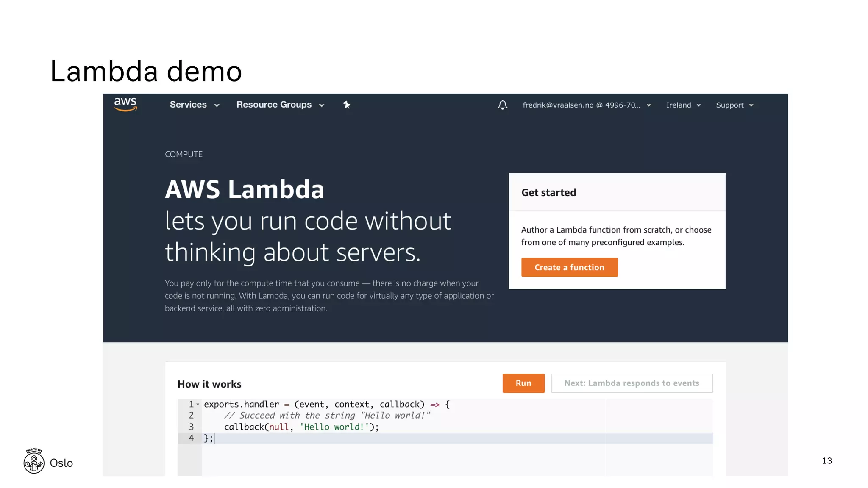Click the COMPUTE category label
The height and width of the screenshot is (488, 868).
point(184,154)
